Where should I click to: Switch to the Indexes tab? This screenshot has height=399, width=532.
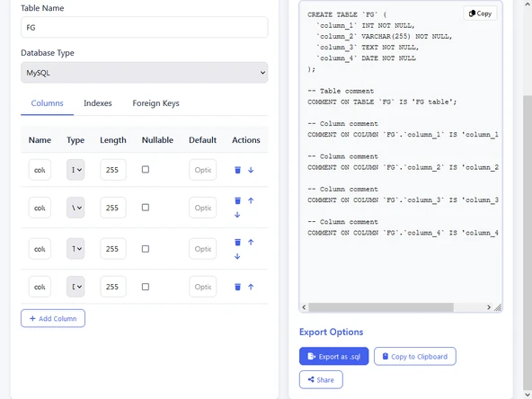[x=98, y=103]
